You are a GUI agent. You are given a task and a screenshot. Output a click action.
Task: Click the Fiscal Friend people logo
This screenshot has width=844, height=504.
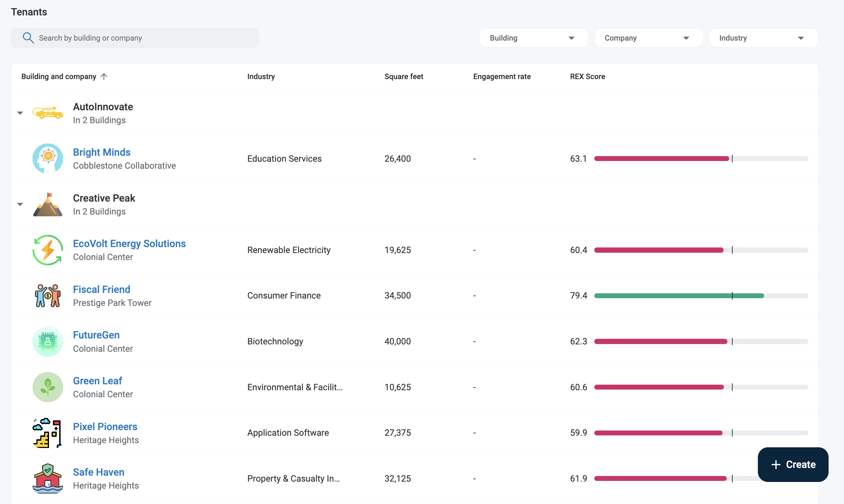point(48,296)
